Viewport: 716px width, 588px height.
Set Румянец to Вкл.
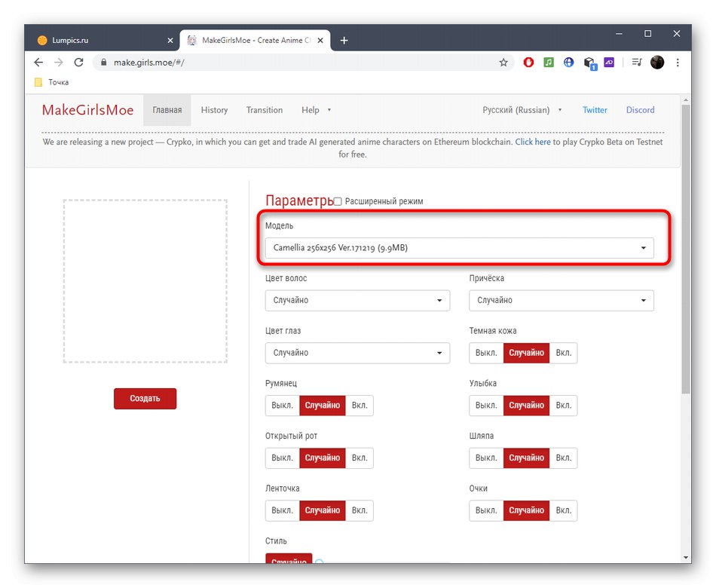coord(360,406)
